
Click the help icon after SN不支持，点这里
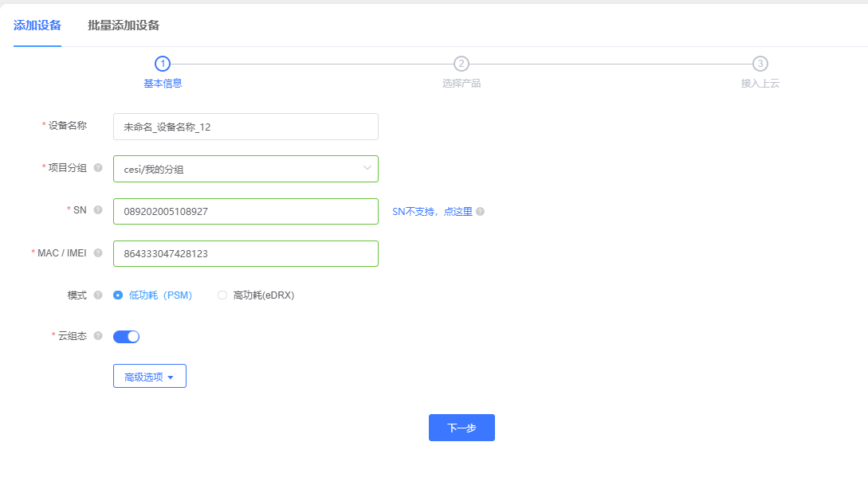480,211
